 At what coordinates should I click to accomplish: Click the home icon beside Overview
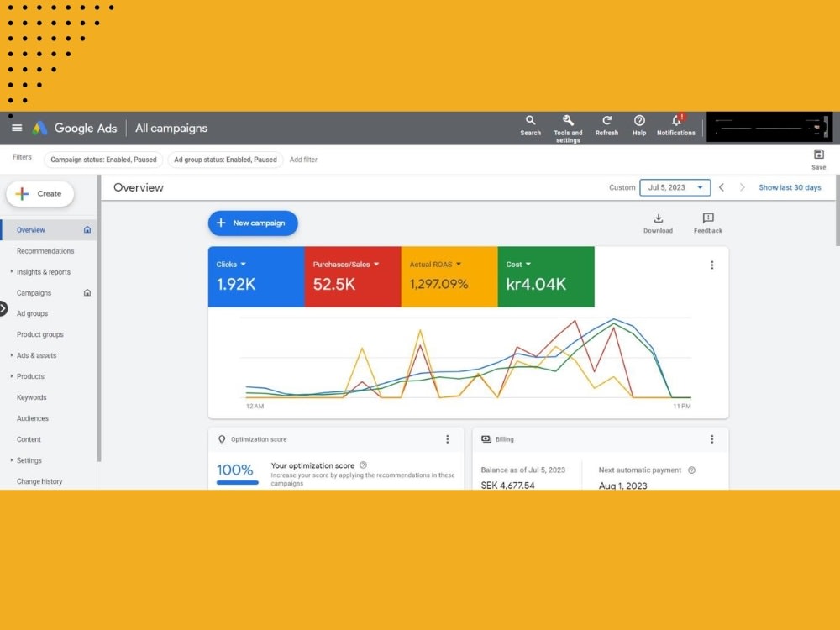tap(87, 230)
